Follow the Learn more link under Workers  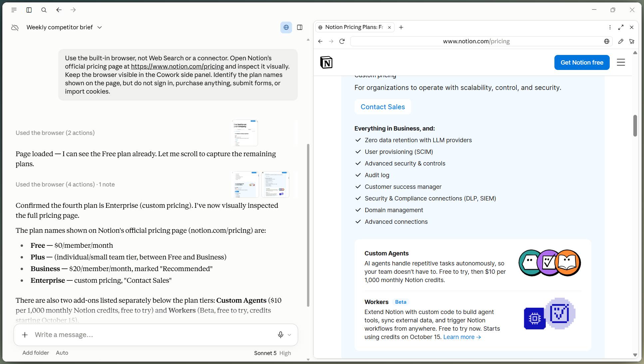pos(462,337)
